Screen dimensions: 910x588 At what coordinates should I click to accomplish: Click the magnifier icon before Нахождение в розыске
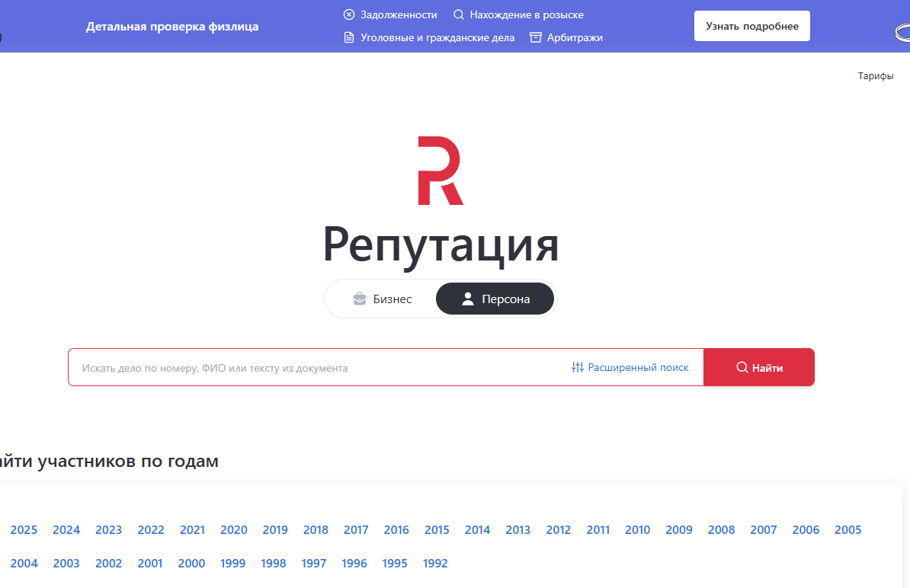458,14
